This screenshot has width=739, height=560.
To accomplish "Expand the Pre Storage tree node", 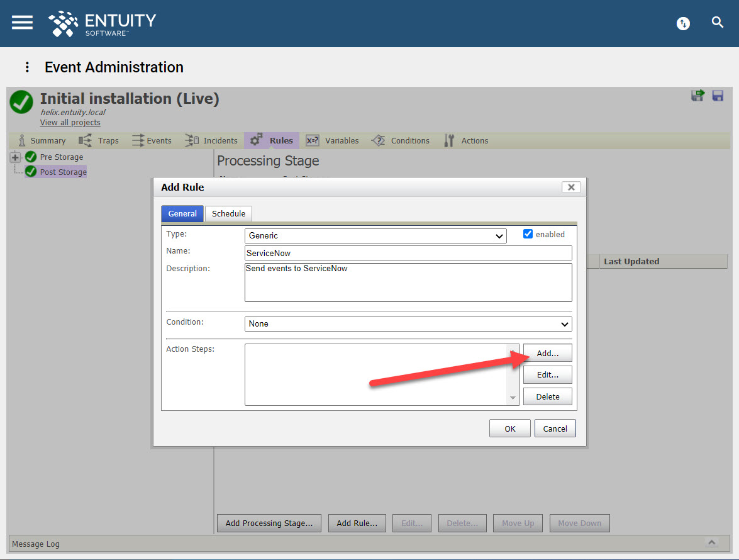I will pyautogui.click(x=14, y=157).
